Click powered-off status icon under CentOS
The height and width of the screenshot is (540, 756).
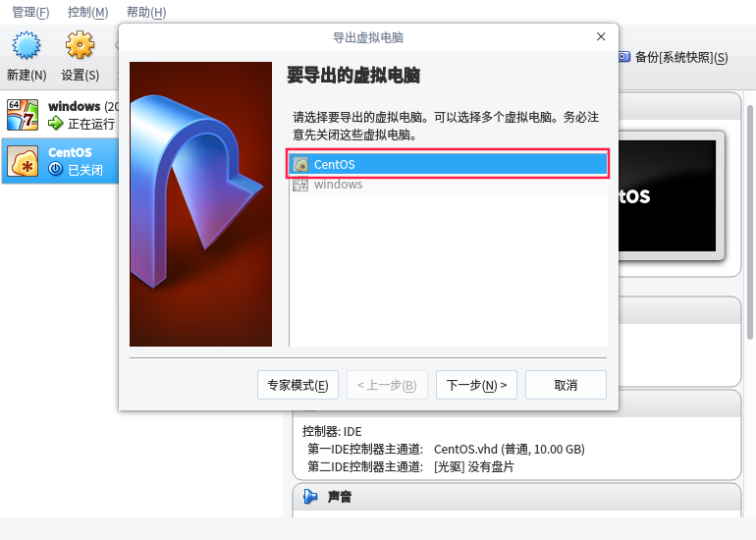click(55, 169)
